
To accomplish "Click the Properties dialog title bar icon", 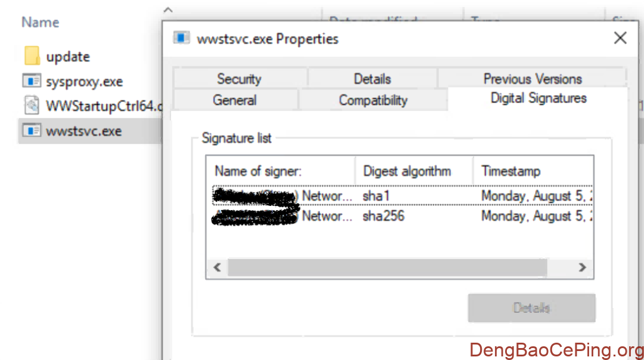I will (181, 39).
